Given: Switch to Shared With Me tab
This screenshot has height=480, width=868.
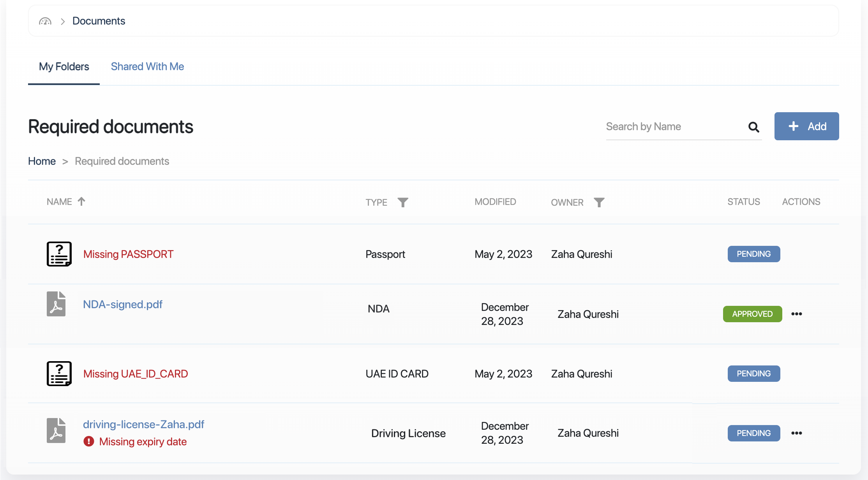Looking at the screenshot, I should (x=147, y=67).
